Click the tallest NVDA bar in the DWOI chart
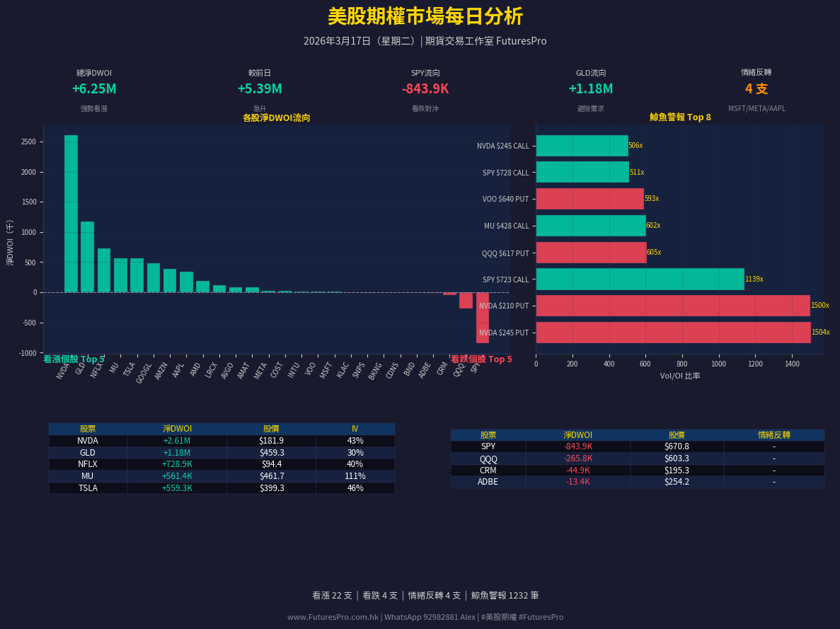 (x=71, y=212)
